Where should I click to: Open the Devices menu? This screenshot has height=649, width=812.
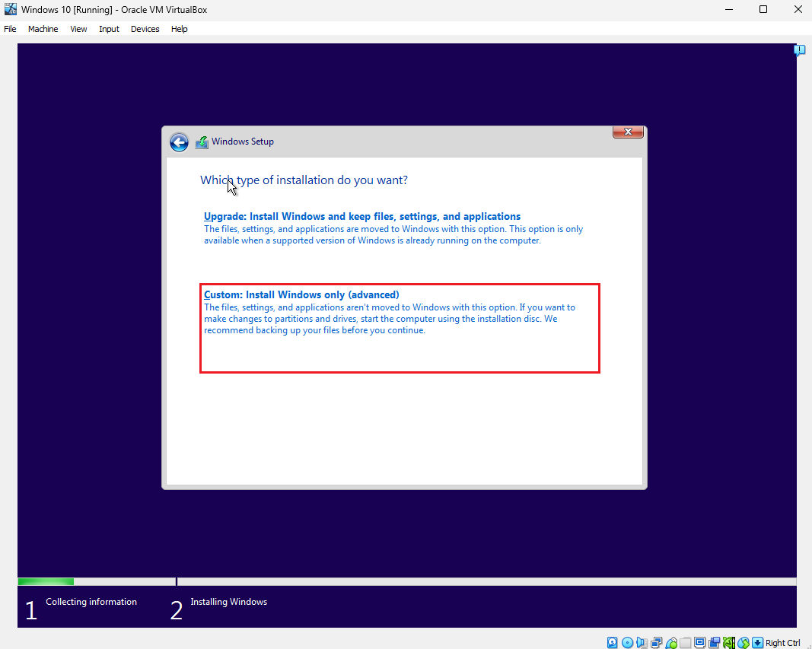[145, 29]
